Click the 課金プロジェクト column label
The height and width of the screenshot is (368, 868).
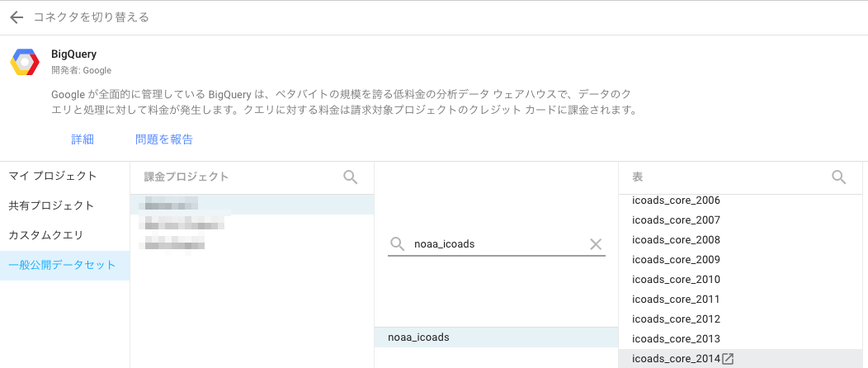point(186,177)
